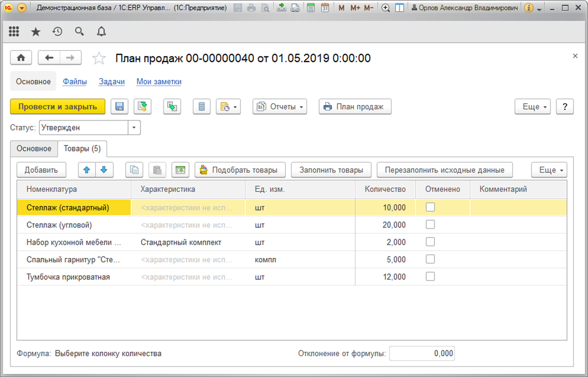Click title bar print preview icon

tap(265, 8)
